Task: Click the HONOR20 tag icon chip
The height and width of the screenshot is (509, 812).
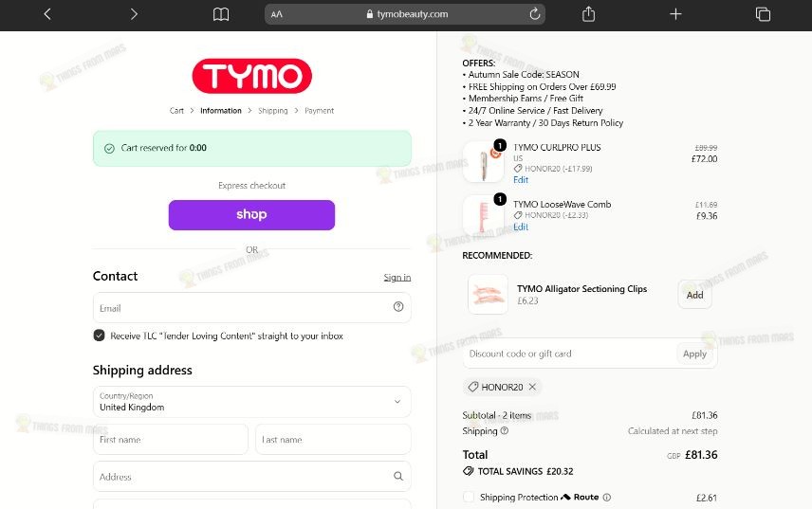Action: 472,387
